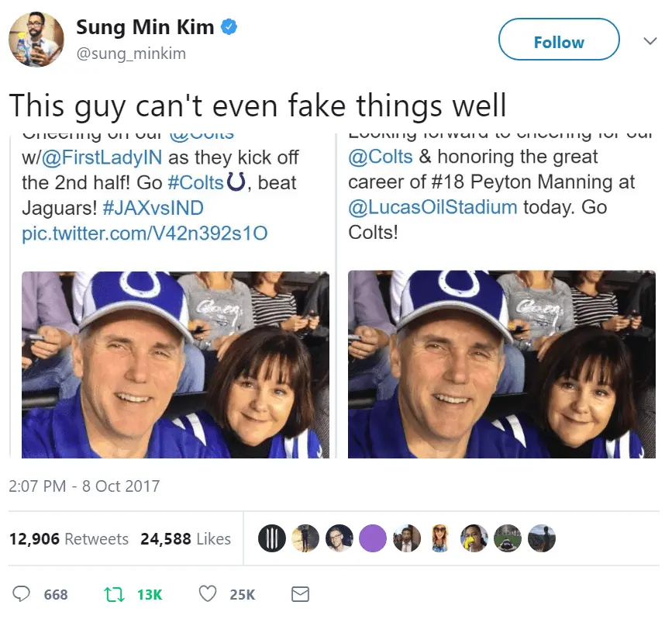672x619 pixels.
Task: View the 24,588 Likes list
Action: pos(186,538)
